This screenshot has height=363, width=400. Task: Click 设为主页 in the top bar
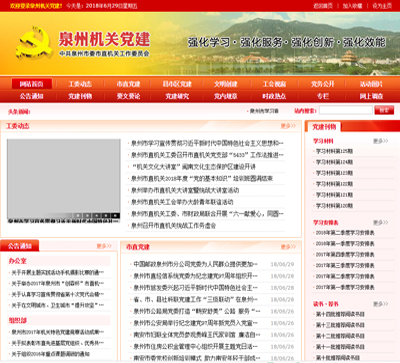click(382, 6)
